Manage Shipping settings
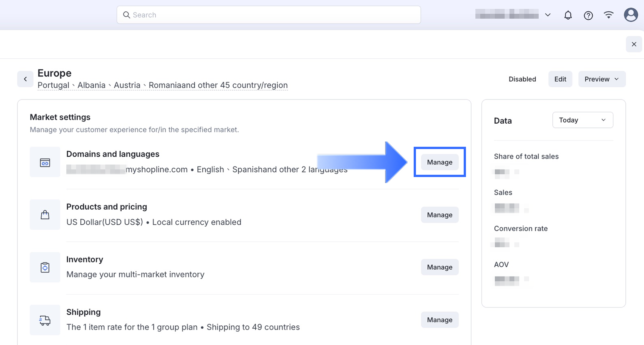 point(439,320)
